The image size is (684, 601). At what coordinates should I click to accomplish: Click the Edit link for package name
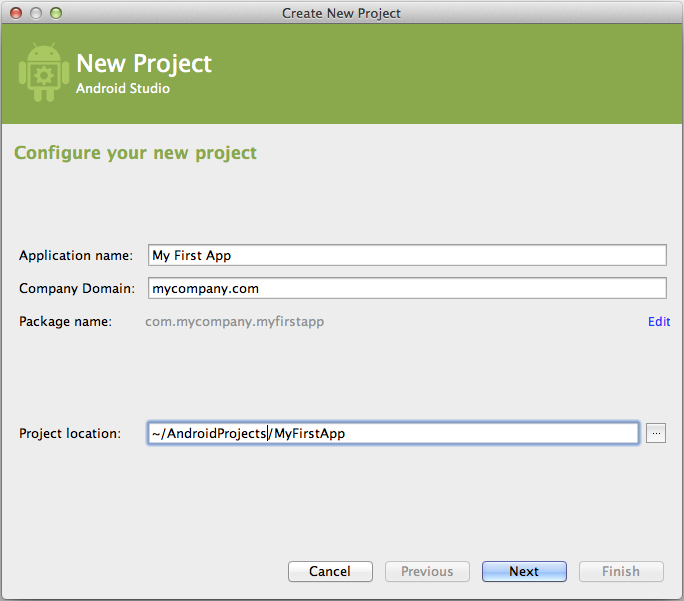pyautogui.click(x=658, y=322)
